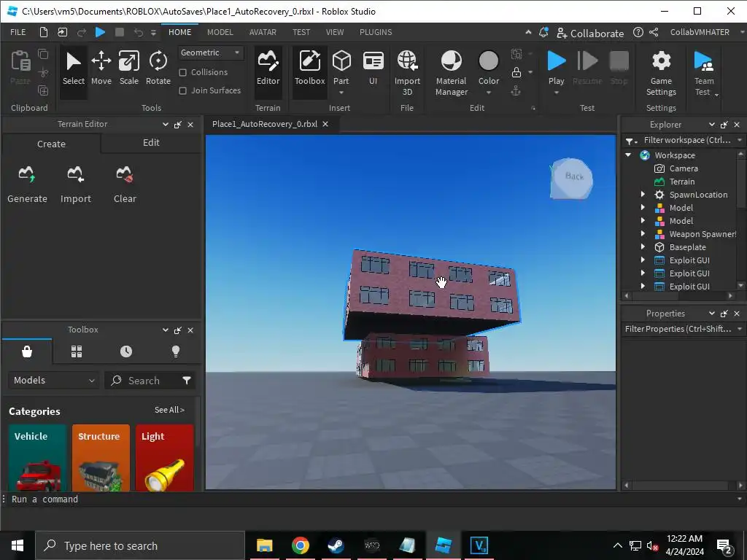This screenshot has height=560, width=747.
Task: Open Game Settings
Action: point(661,73)
